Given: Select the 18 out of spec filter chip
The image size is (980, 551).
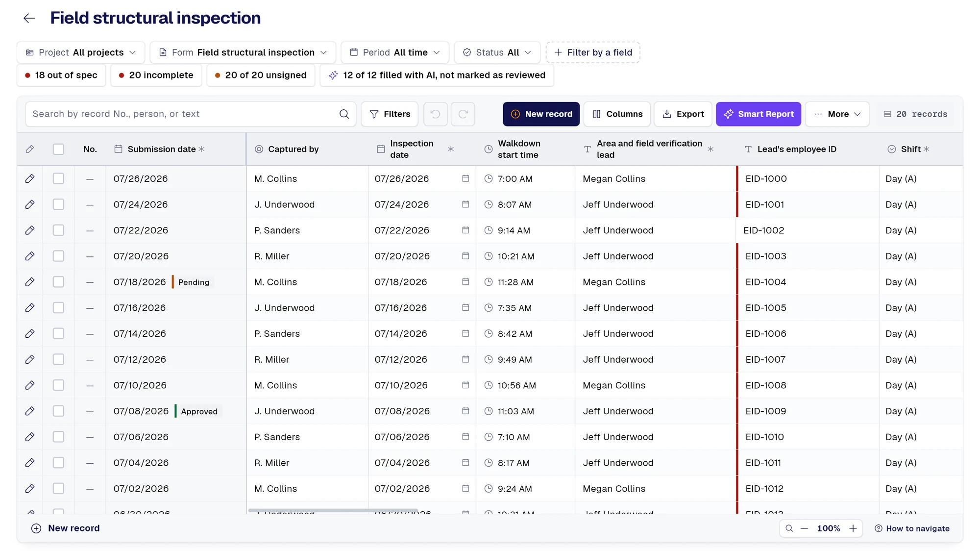Looking at the screenshot, I should 61,75.
